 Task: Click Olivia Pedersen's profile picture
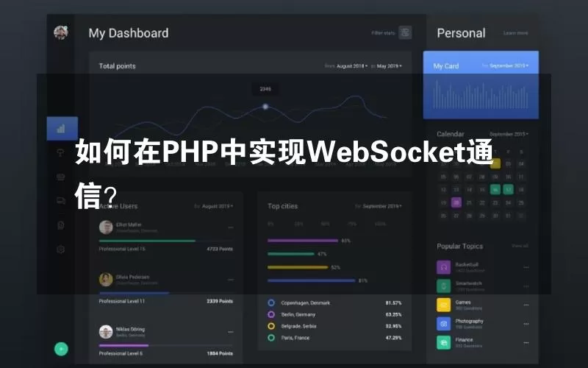pos(106,280)
